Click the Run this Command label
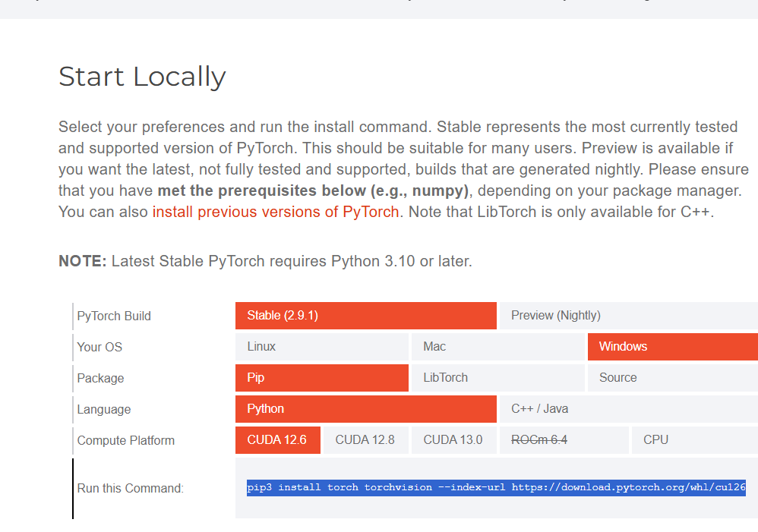 [131, 489]
